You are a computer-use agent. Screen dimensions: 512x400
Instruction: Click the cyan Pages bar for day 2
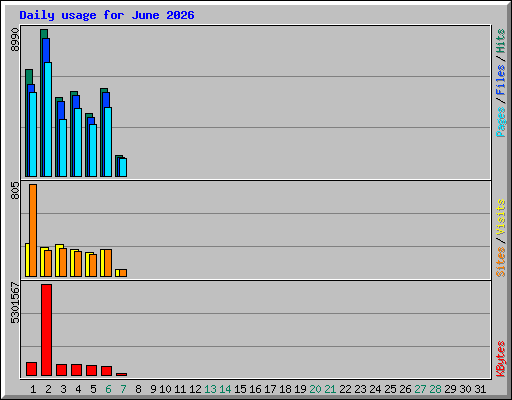[x=48, y=119]
